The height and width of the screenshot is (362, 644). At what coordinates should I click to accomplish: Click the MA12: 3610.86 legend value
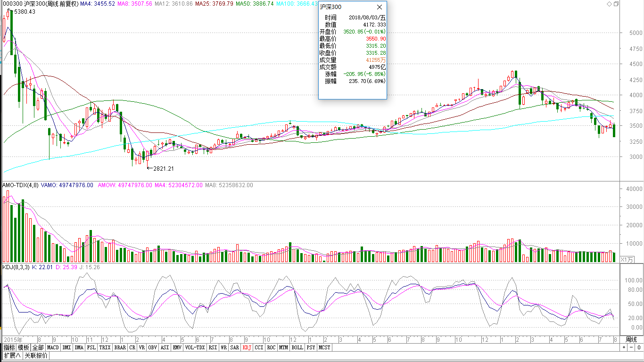[174, 4]
